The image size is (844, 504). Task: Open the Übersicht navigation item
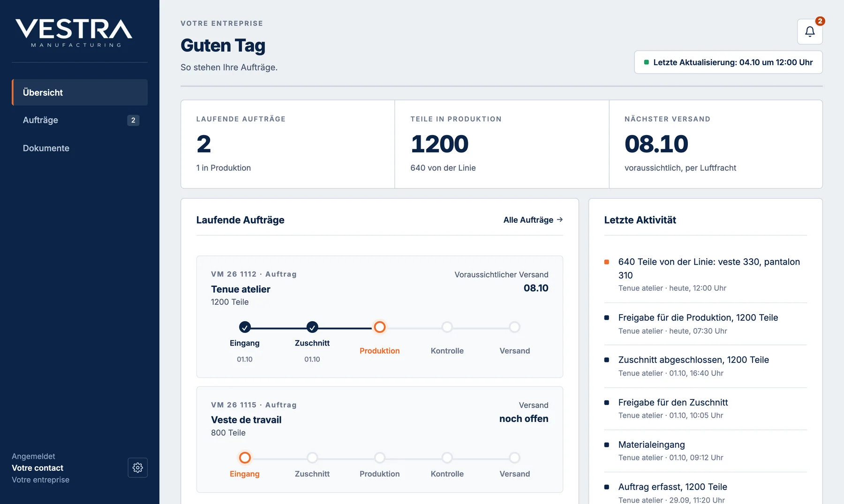pyautogui.click(x=80, y=92)
